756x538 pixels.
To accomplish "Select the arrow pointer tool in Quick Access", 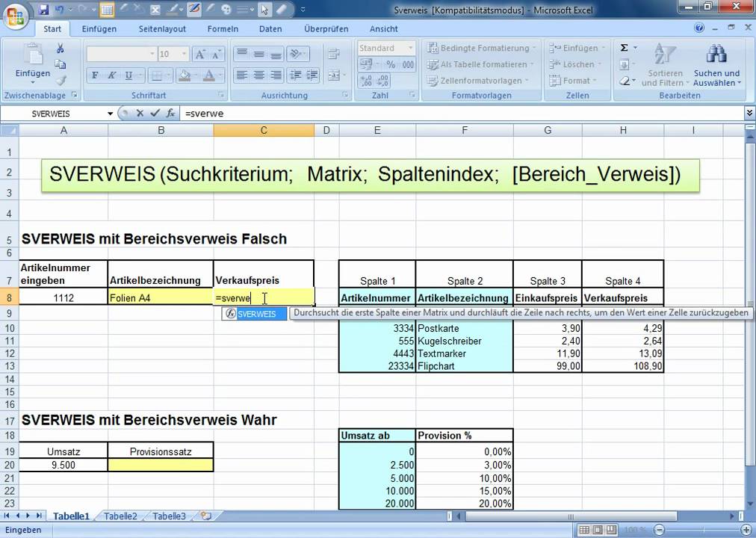I will click(x=264, y=9).
